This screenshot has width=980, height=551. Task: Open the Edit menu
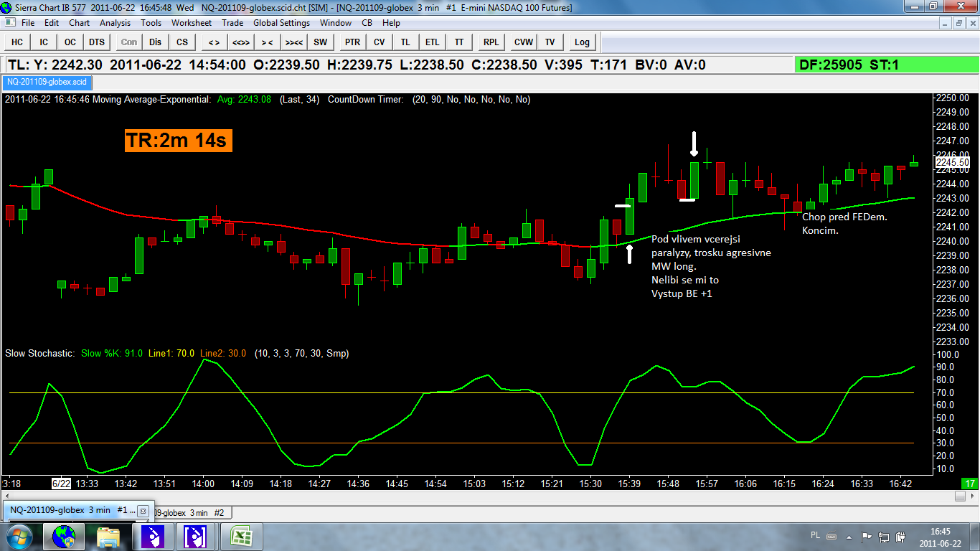(x=52, y=23)
